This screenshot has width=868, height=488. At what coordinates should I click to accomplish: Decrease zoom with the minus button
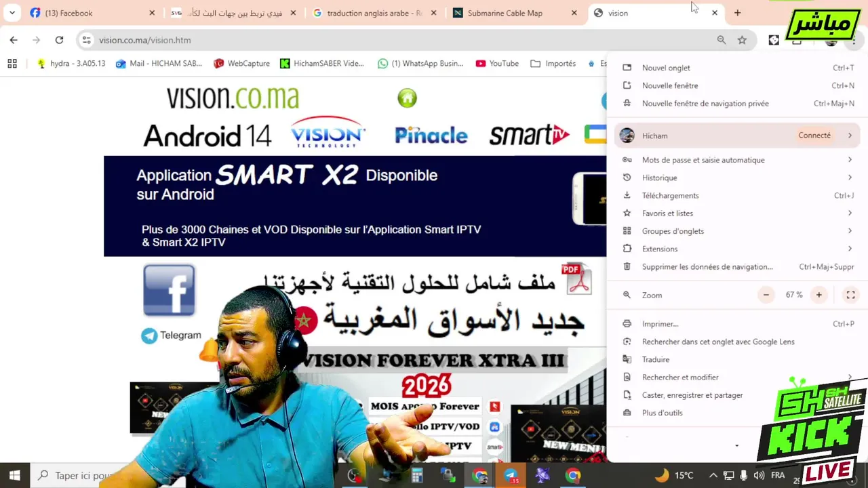(766, 295)
